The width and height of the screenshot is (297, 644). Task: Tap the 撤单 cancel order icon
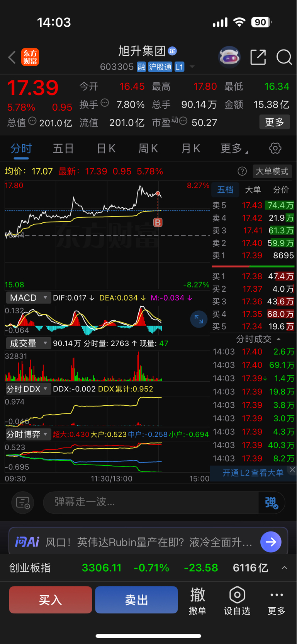point(197,600)
